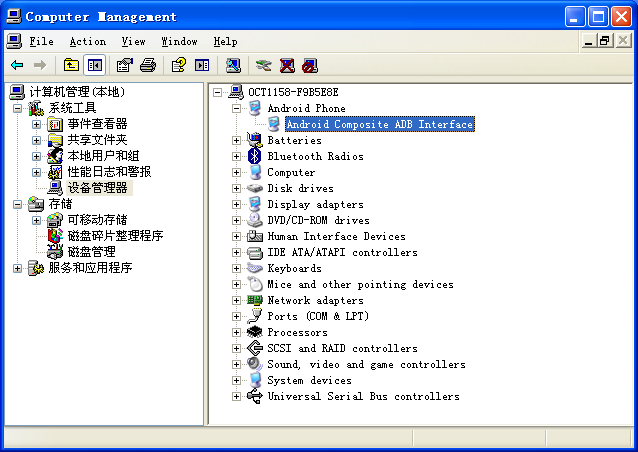Collapse the Android Phone node
The image size is (638, 452).
click(x=237, y=108)
